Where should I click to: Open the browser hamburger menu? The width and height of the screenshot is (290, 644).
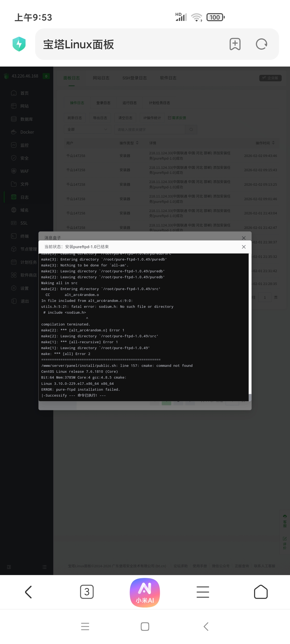coord(203,592)
